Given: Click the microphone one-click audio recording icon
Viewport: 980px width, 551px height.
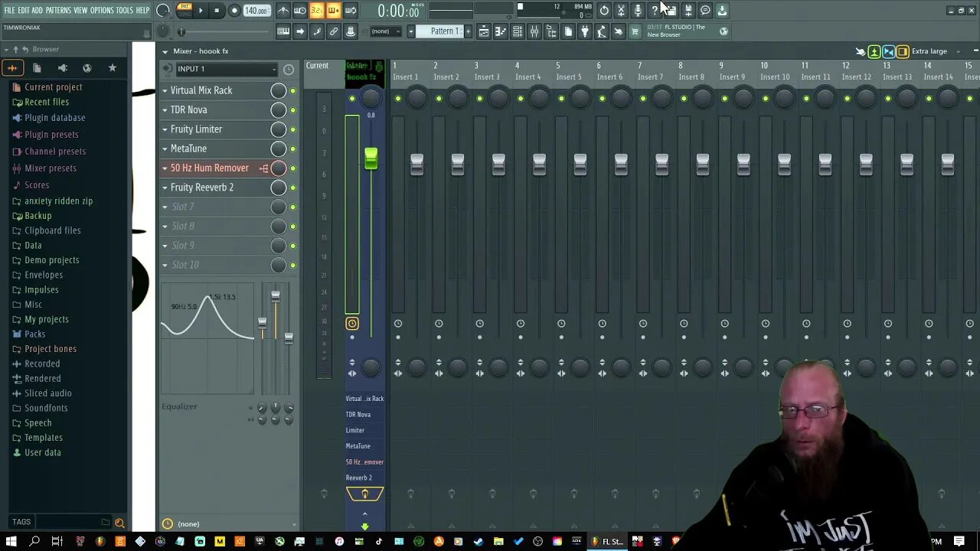Looking at the screenshot, I should (638, 11).
